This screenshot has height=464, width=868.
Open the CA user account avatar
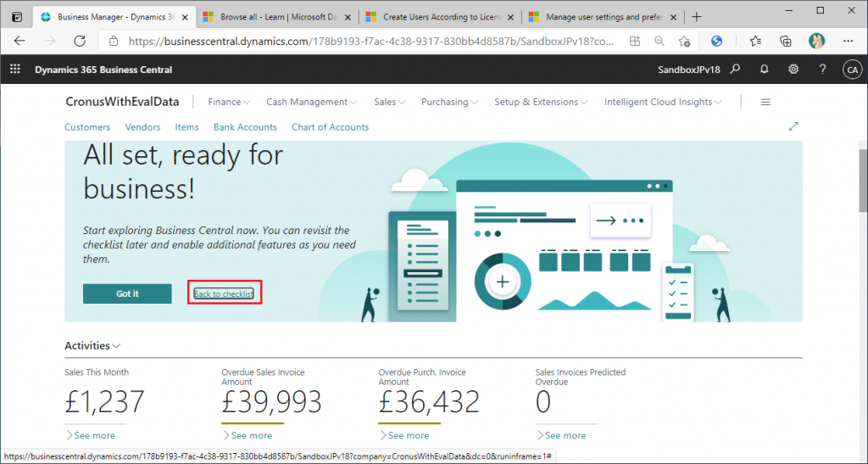pos(852,70)
